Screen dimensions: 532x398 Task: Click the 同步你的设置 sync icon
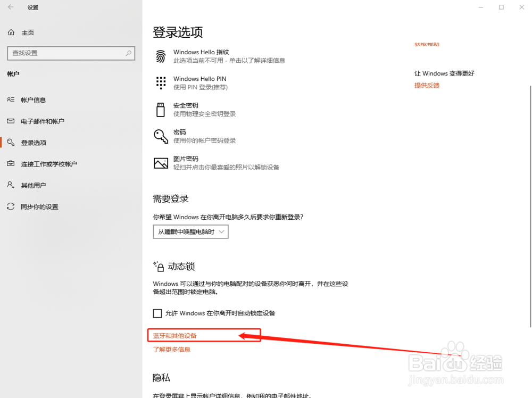[11, 206]
